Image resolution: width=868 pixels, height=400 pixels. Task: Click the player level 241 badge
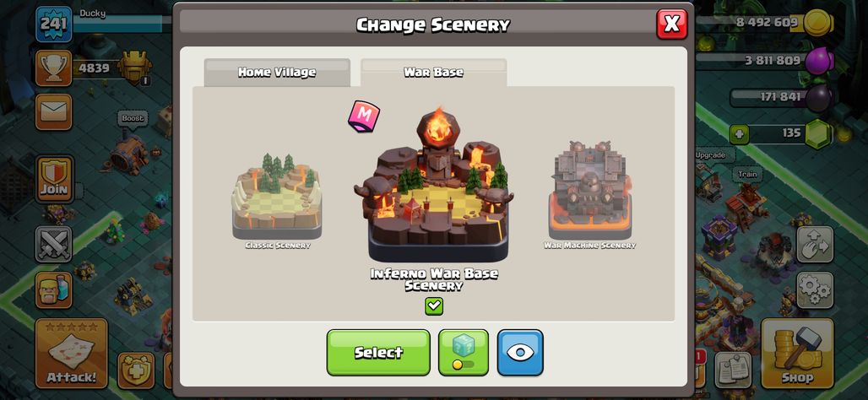click(54, 24)
